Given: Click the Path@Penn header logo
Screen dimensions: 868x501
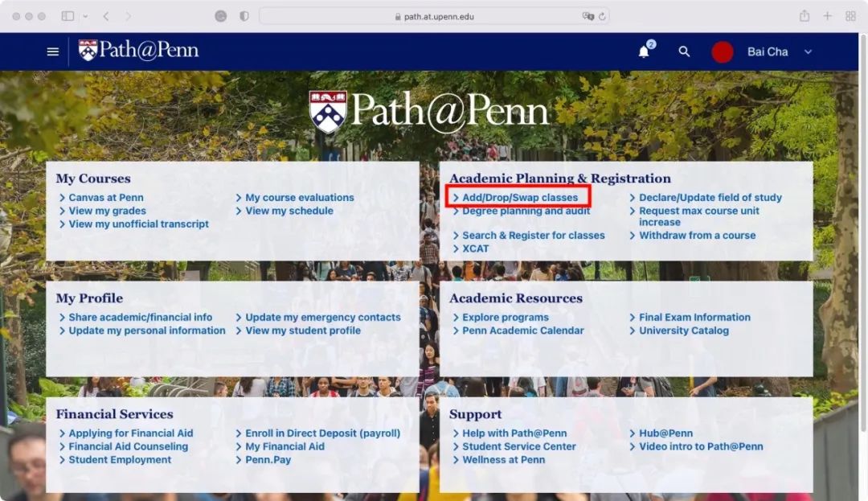Looking at the screenshot, I should tap(138, 51).
